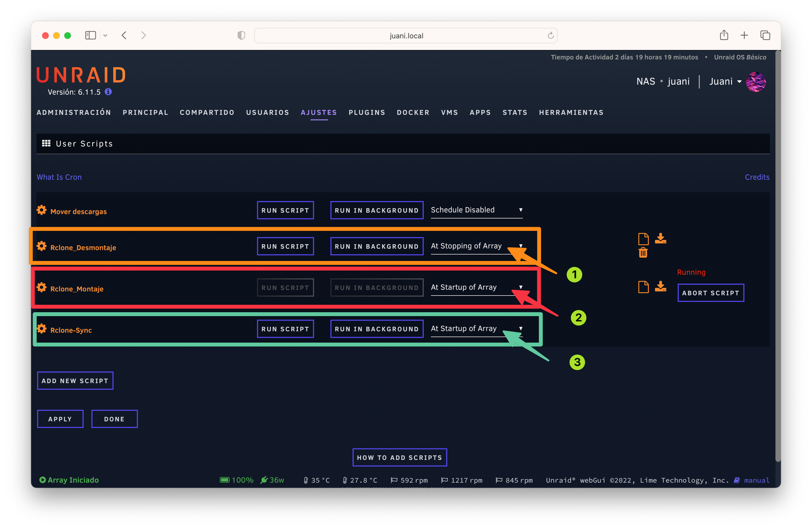Switch to the VMS tab
812x529 pixels.
point(449,113)
